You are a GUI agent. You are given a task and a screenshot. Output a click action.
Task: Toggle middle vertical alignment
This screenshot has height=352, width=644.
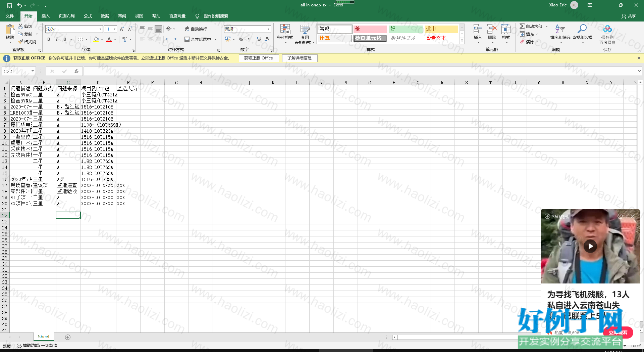(x=150, y=29)
